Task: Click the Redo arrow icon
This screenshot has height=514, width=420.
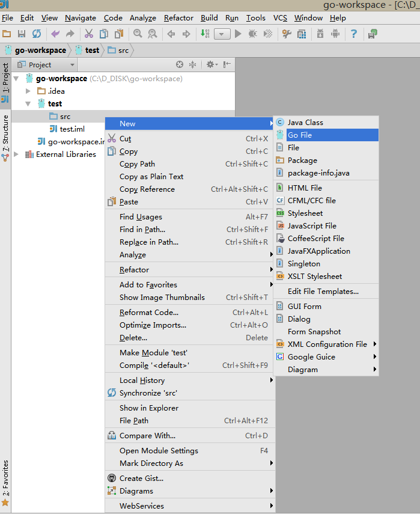Action: point(70,34)
